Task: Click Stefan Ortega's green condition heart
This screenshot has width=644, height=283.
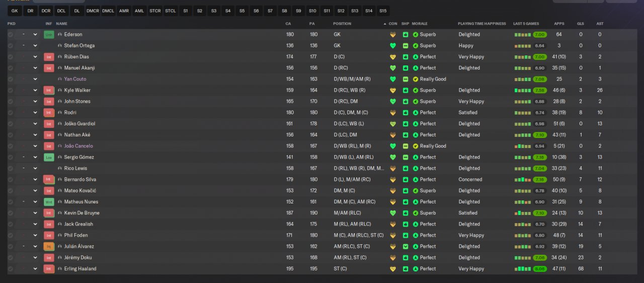Action: [393, 46]
